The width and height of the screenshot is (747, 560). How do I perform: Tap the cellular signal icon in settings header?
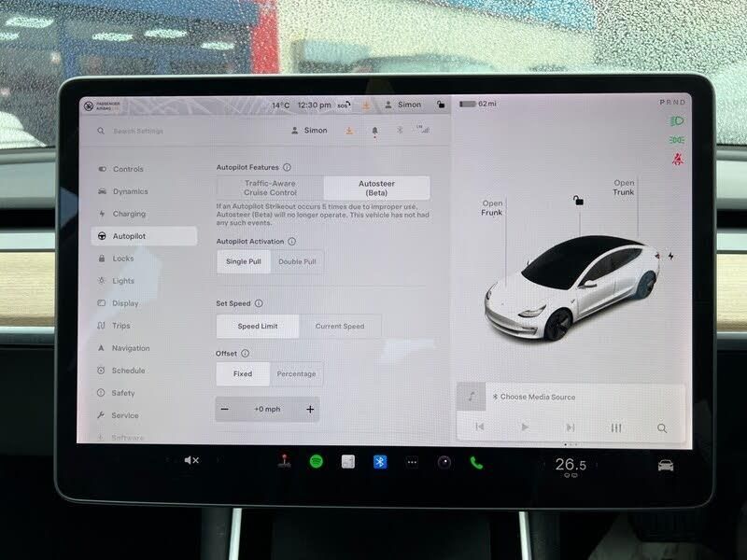click(423, 129)
